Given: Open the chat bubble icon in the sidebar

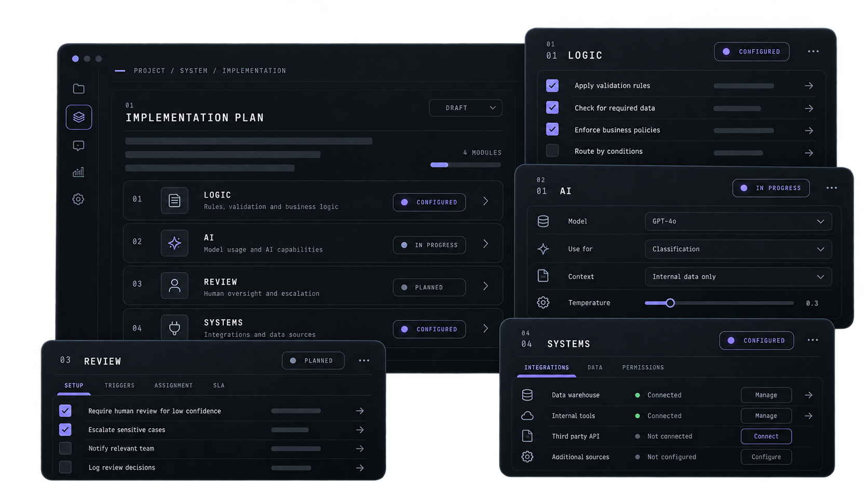Looking at the screenshot, I should 78,146.
